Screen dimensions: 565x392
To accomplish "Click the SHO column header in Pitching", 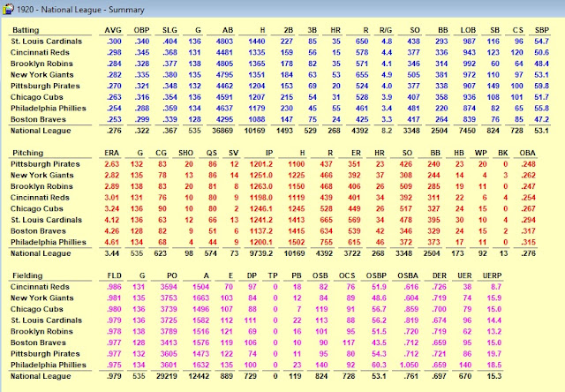I will pyautogui.click(x=186, y=153).
